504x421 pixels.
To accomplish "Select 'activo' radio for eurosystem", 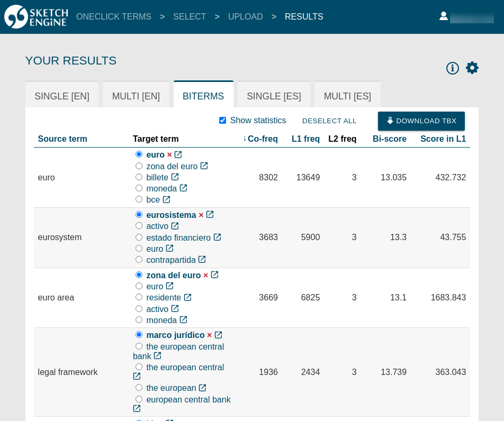I will [x=139, y=226].
